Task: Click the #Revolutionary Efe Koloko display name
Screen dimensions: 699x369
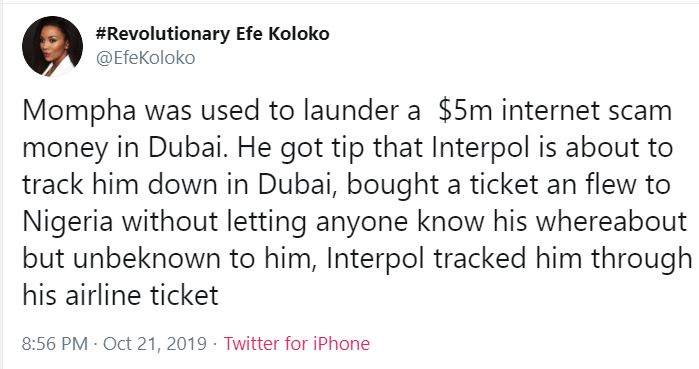Action: [212, 34]
